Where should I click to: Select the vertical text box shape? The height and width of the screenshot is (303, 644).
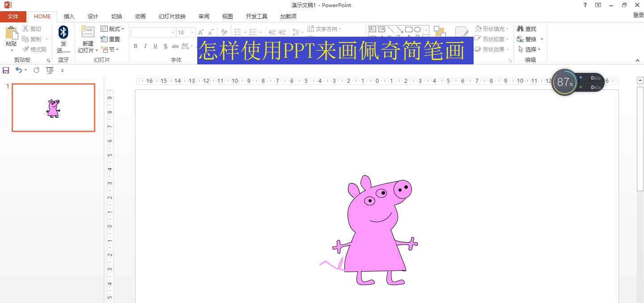click(x=381, y=30)
